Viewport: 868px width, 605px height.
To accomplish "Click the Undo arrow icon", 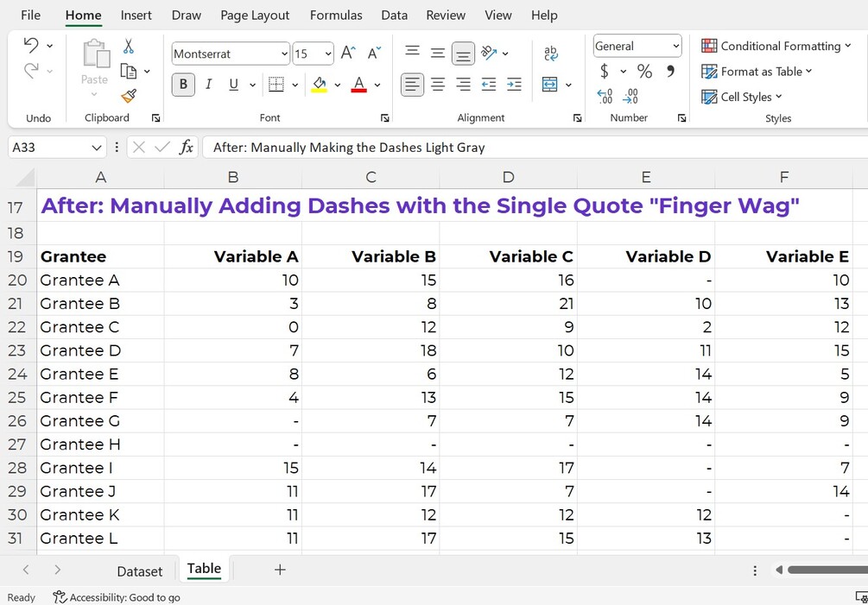I will [31, 45].
